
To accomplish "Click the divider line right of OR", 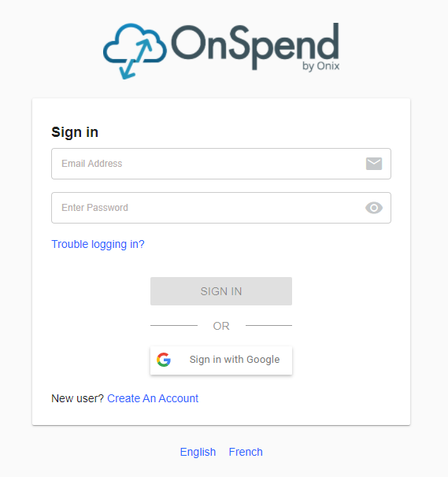I will 268,326.
